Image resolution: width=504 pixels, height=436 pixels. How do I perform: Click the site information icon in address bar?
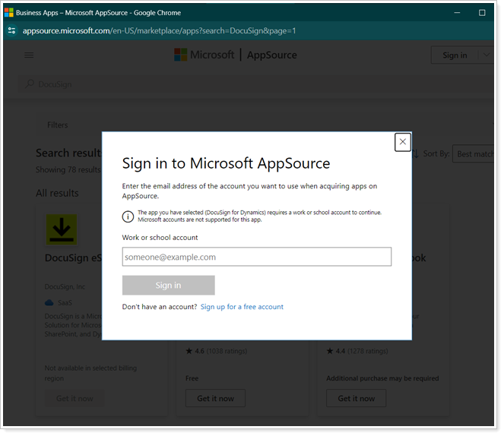pyautogui.click(x=11, y=30)
